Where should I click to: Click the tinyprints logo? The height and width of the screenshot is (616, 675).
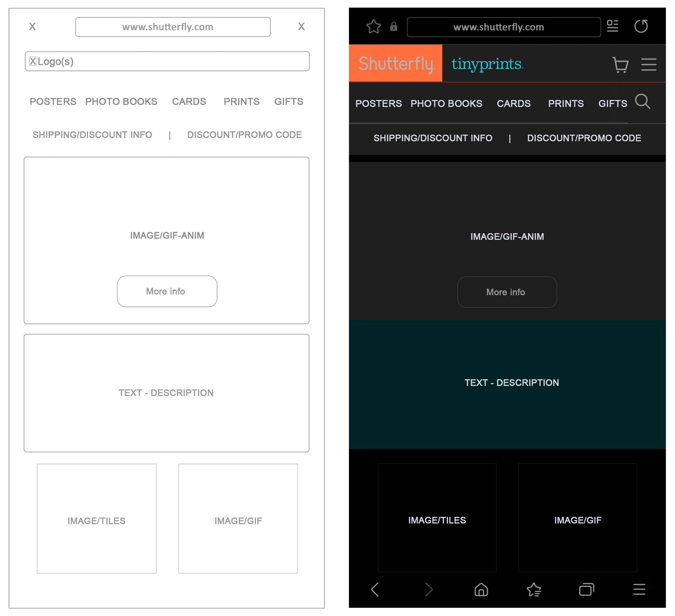tap(487, 64)
